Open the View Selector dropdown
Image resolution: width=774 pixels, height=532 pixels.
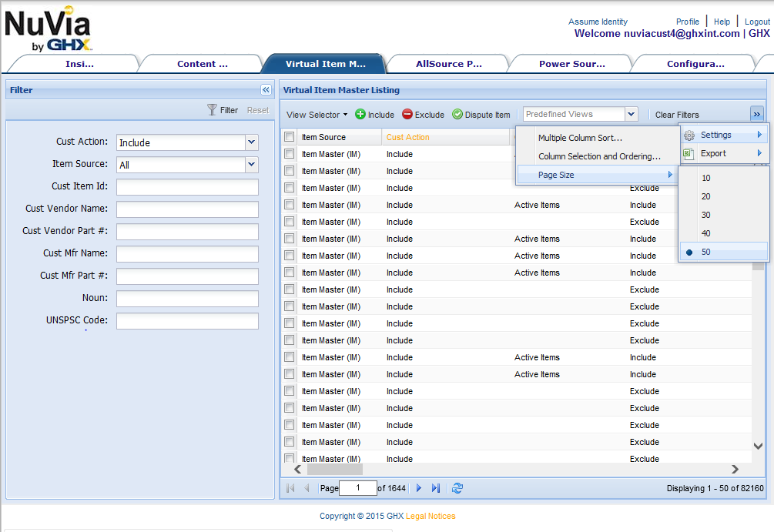(x=317, y=115)
